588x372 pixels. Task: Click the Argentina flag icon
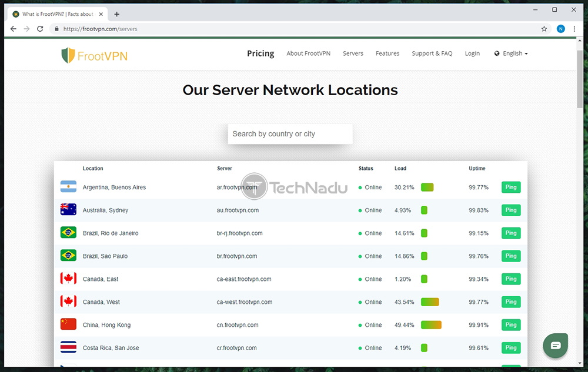pos(68,186)
